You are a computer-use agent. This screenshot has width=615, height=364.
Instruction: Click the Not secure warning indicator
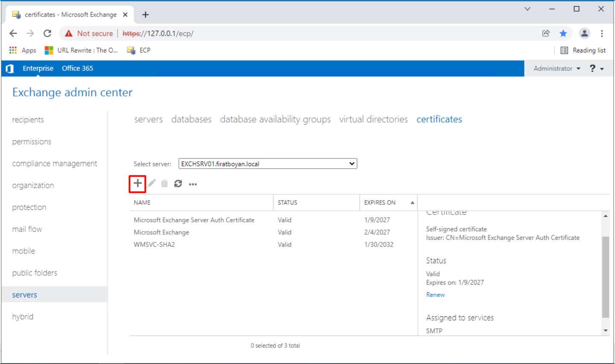[89, 33]
